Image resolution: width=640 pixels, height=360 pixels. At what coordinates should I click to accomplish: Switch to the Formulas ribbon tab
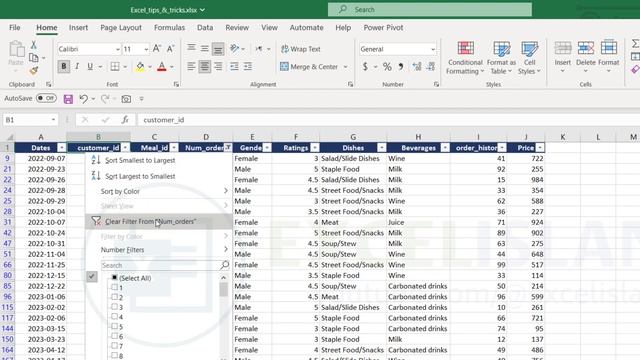pyautogui.click(x=169, y=28)
